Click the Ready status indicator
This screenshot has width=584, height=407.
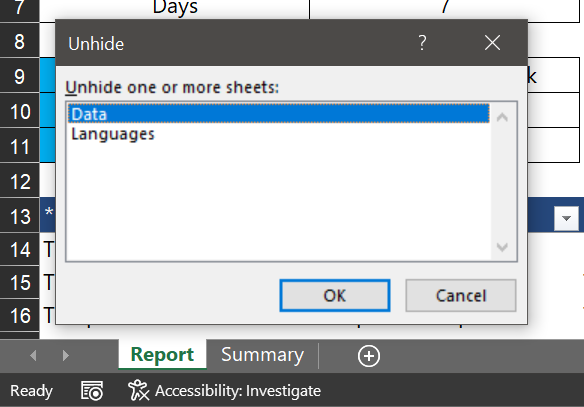click(32, 391)
